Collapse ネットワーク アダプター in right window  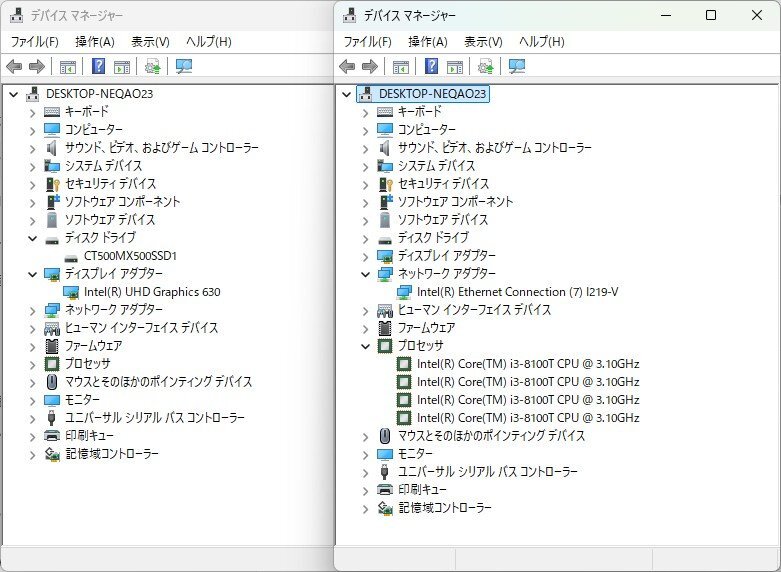tap(365, 274)
